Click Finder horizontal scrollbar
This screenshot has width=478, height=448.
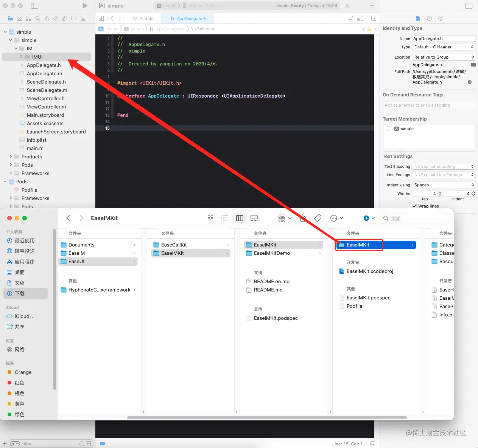pyautogui.click(x=267, y=418)
